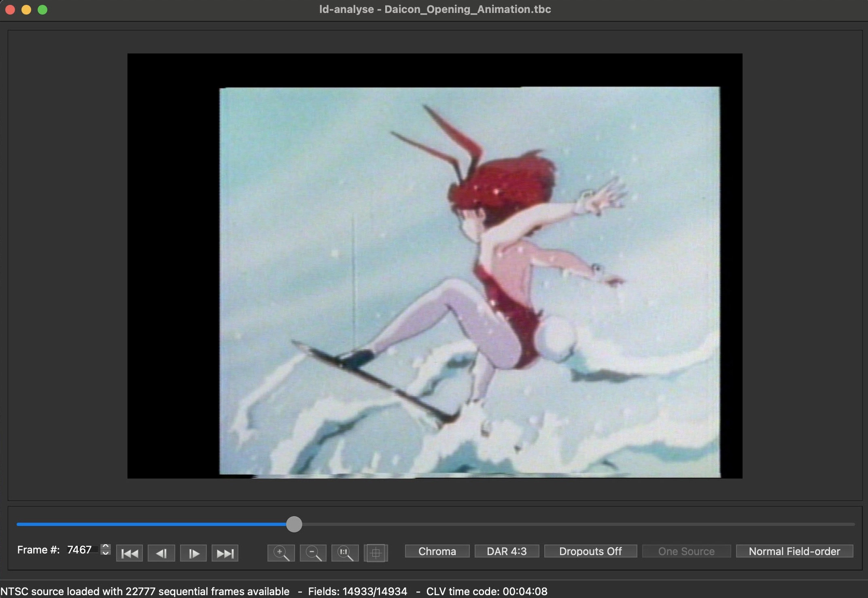Jump to the first frame
This screenshot has height=598, width=868.
coord(129,553)
